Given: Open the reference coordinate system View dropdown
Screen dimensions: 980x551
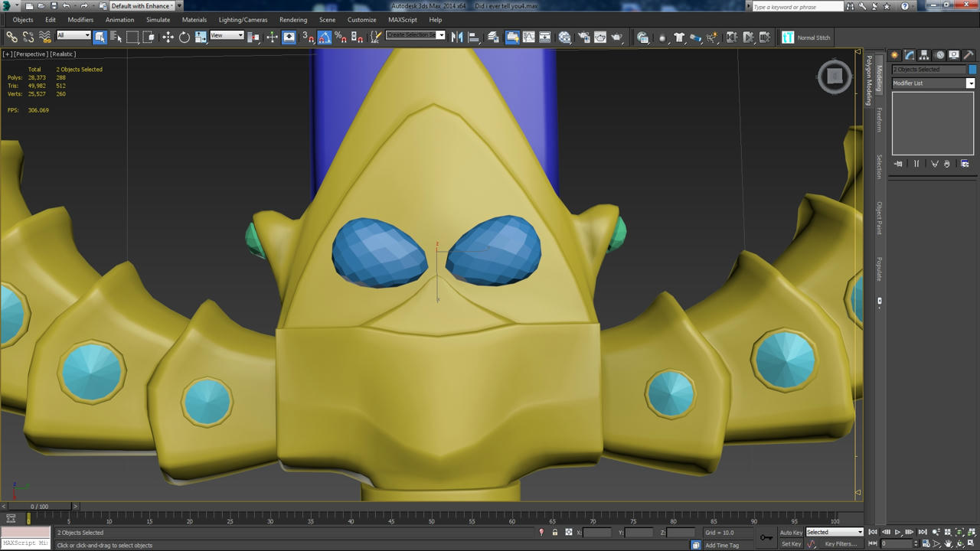Looking at the screenshot, I should (227, 36).
